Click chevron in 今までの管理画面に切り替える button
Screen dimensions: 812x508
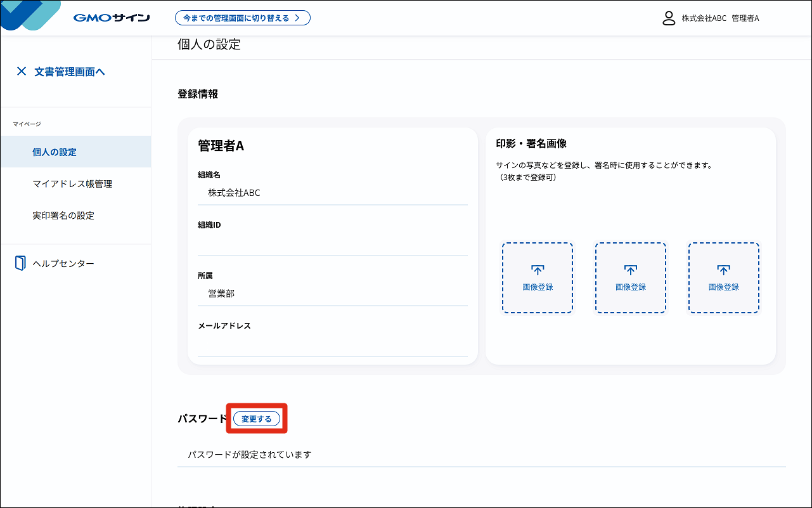click(297, 18)
